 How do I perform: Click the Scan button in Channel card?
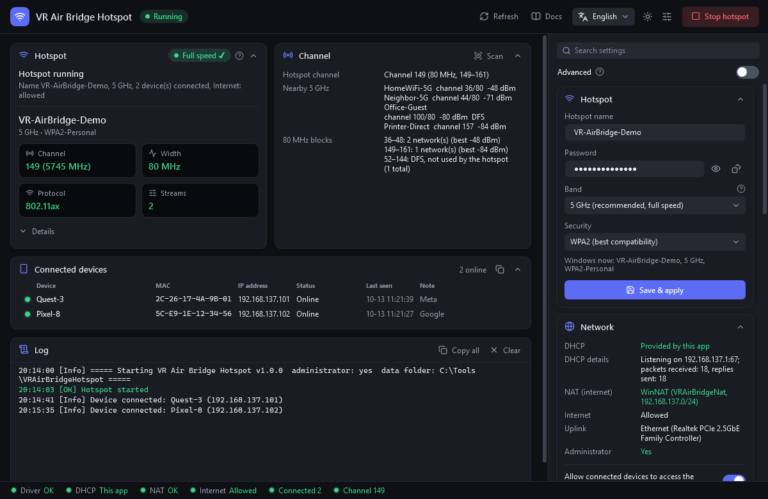pyautogui.click(x=488, y=56)
